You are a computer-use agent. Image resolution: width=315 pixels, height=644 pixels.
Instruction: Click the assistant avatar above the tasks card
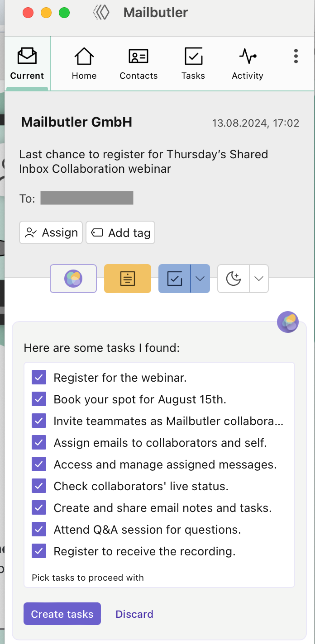click(288, 322)
